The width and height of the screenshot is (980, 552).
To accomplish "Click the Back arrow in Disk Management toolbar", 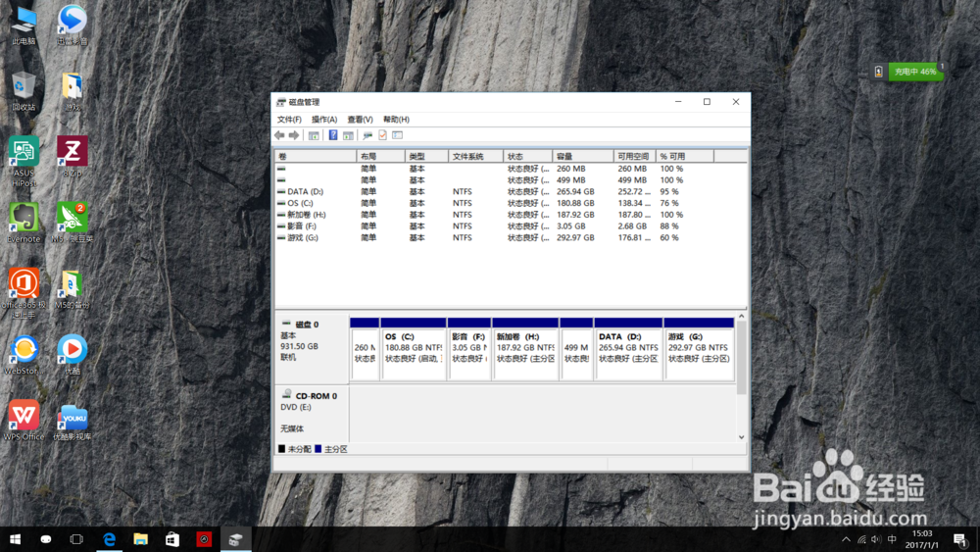I will point(279,135).
